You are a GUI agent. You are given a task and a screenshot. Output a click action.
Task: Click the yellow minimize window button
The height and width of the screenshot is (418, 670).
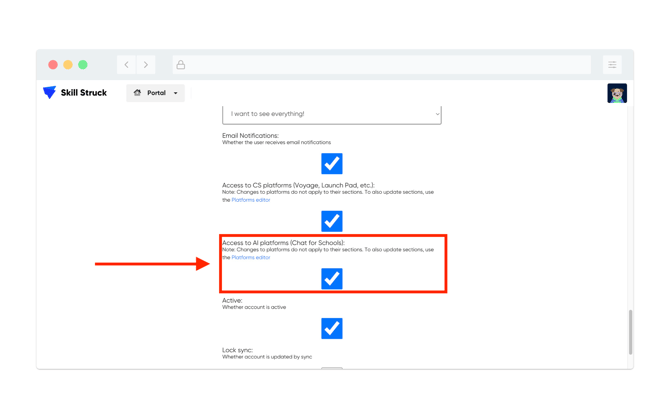coord(68,65)
